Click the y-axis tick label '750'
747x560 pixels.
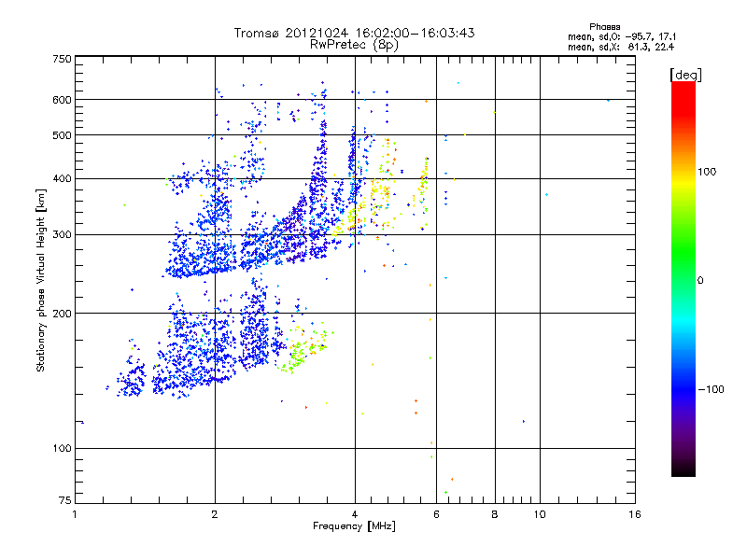[62, 59]
